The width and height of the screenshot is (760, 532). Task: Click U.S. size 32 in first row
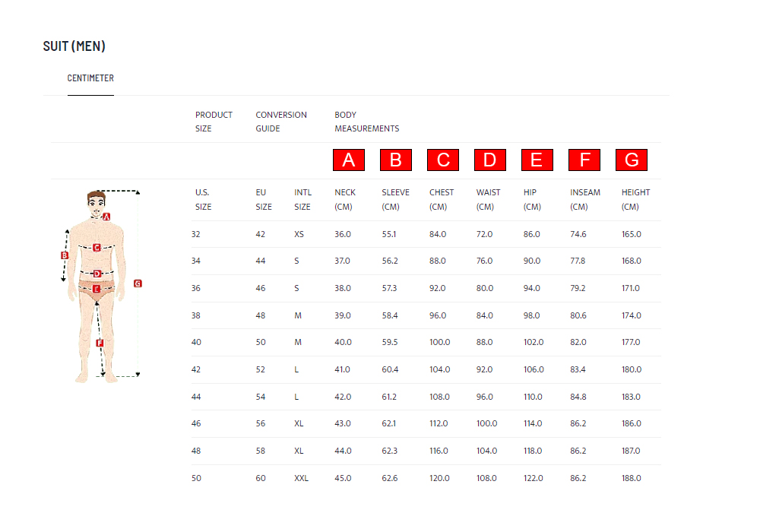196,234
